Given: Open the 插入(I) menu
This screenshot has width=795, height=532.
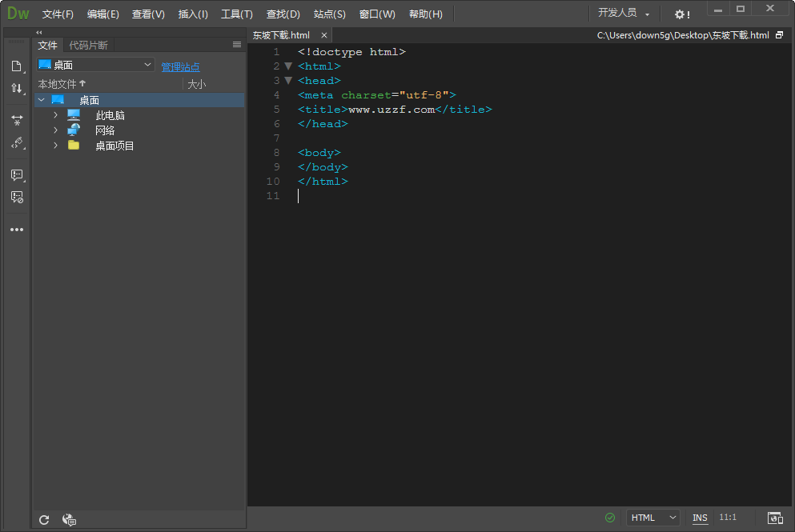Looking at the screenshot, I should (193, 14).
